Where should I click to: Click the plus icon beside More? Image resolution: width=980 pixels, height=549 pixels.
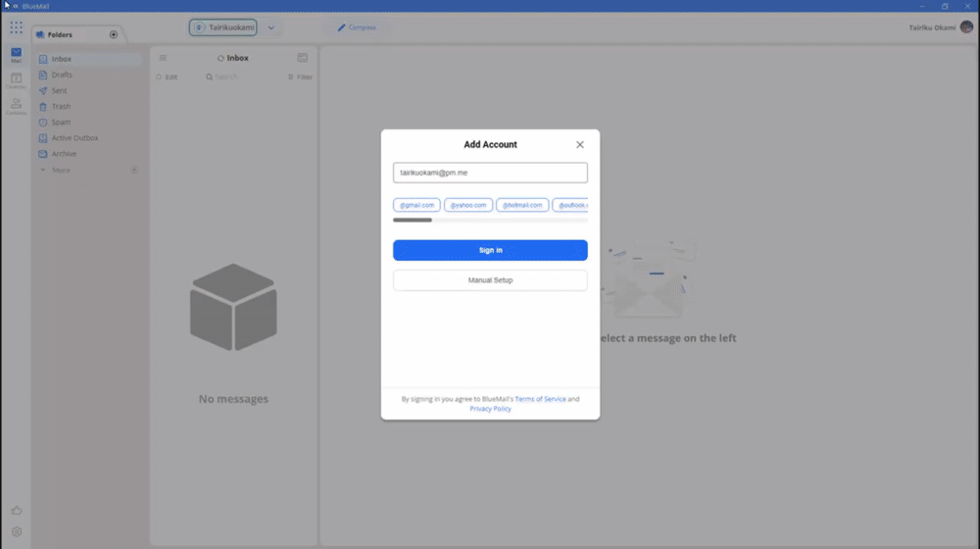[134, 170]
